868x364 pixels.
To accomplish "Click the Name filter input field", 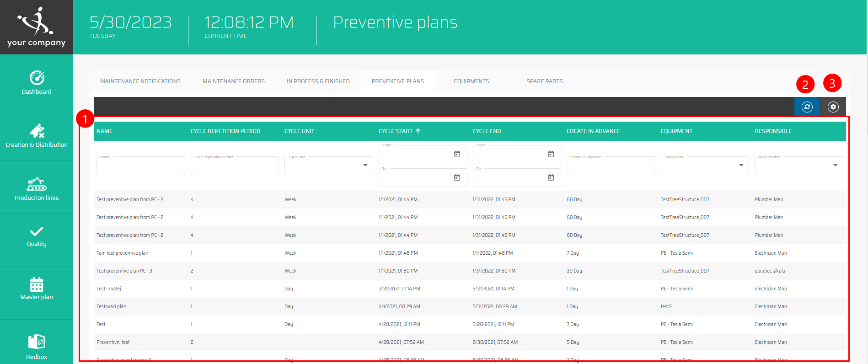I will click(140, 166).
